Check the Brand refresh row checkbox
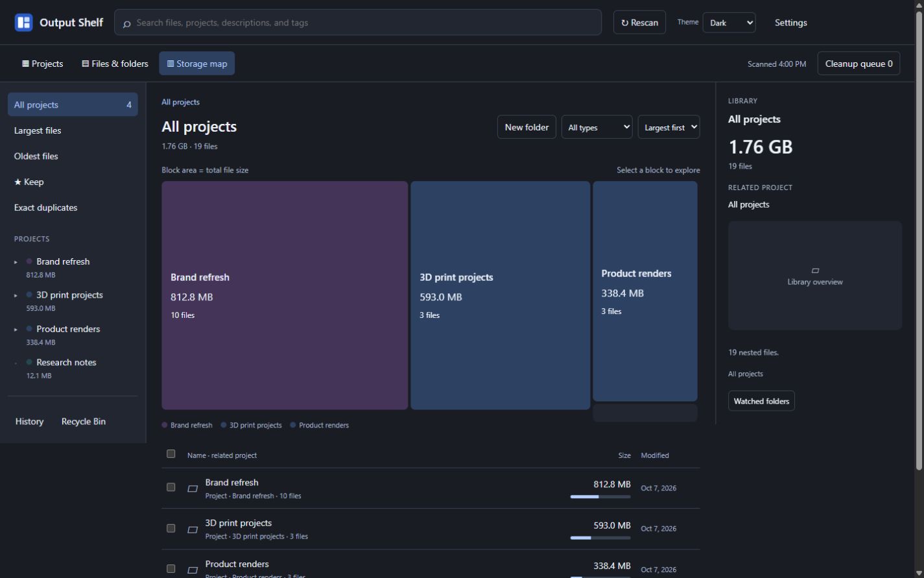This screenshot has width=924, height=578. point(171,487)
